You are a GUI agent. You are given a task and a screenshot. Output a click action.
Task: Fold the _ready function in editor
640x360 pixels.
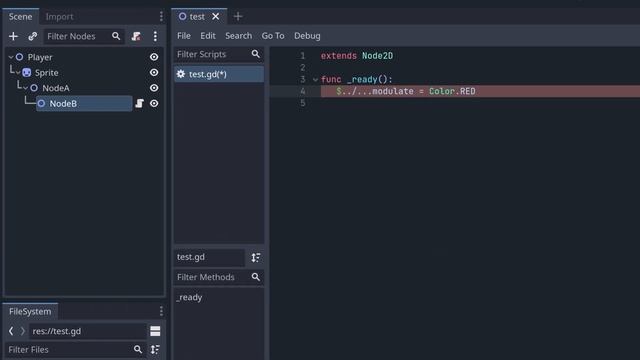tap(315, 80)
